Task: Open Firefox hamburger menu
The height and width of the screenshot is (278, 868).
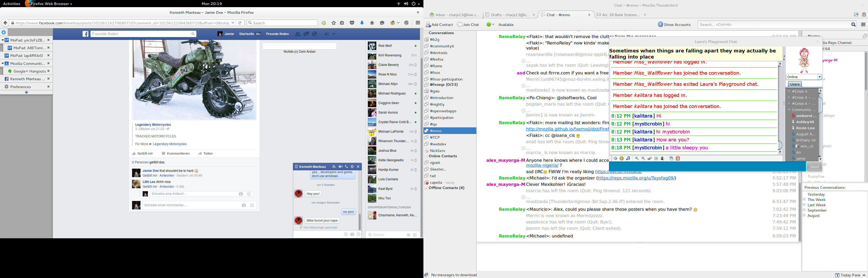Action: 418,23
